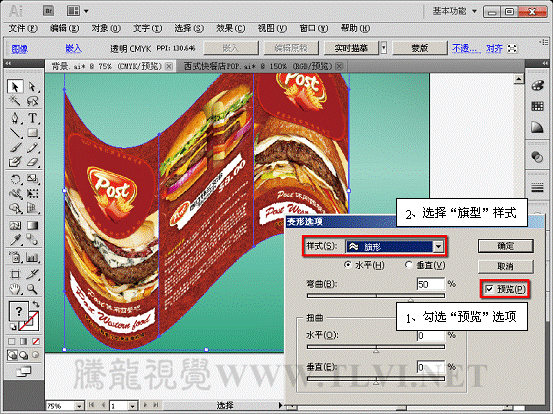
Task: Activate Draw Normal mode
Action: click(x=12, y=355)
